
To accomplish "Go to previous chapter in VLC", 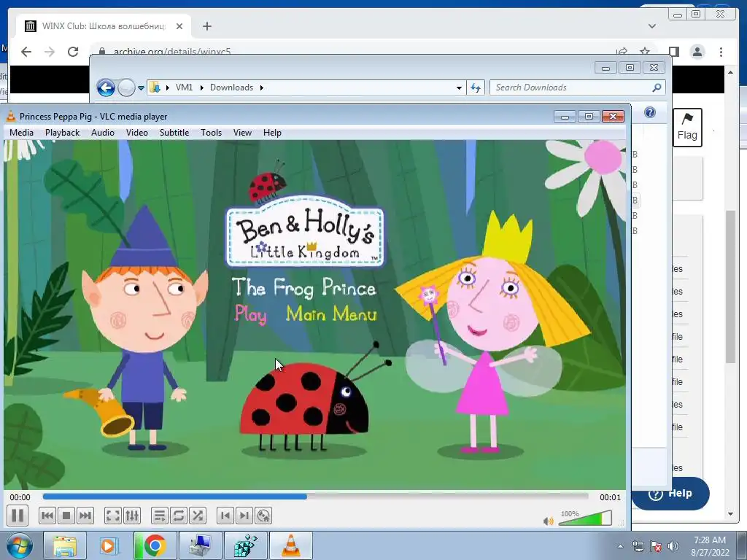I will pos(225,516).
